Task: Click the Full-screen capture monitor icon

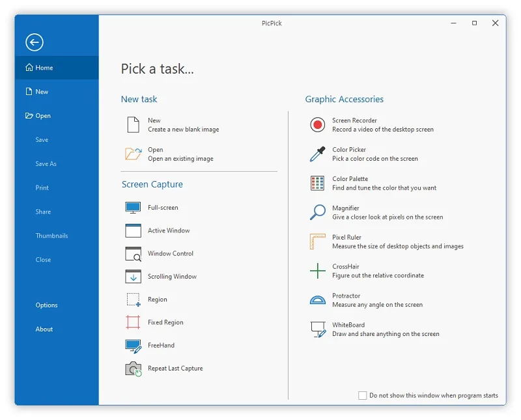Action: pos(133,208)
